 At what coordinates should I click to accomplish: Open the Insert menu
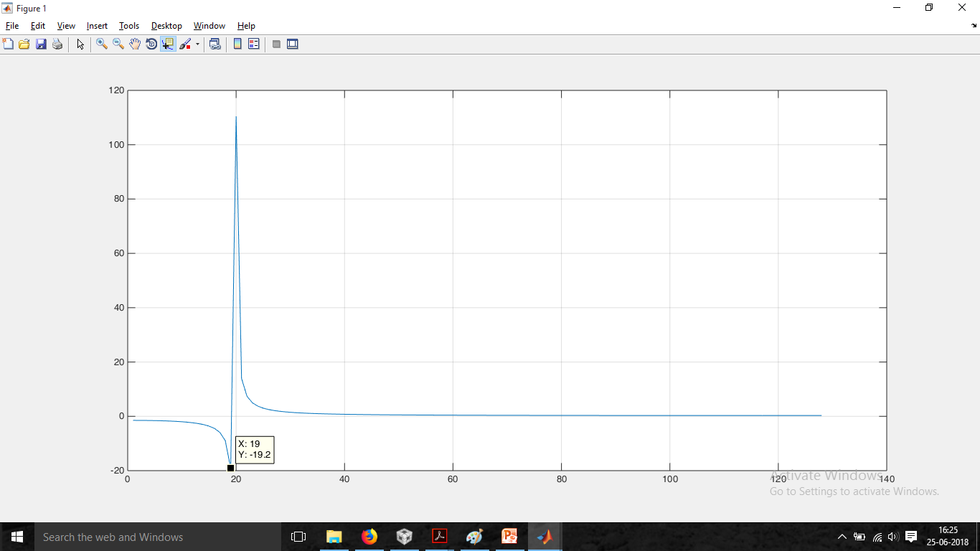point(97,26)
